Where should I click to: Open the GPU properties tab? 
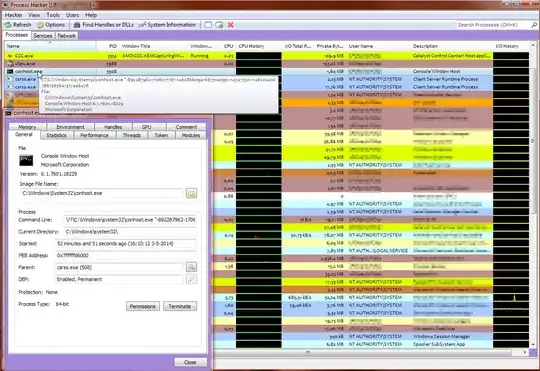click(147, 127)
